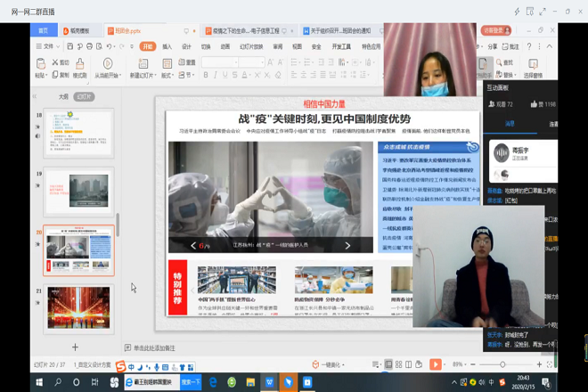This screenshot has width=588, height=392.
Task: Click the zoom in plus button
Action: [539, 364]
